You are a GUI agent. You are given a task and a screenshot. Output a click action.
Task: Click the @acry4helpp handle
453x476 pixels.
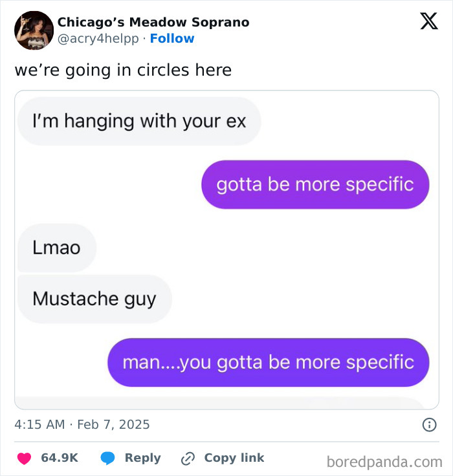tap(98, 39)
